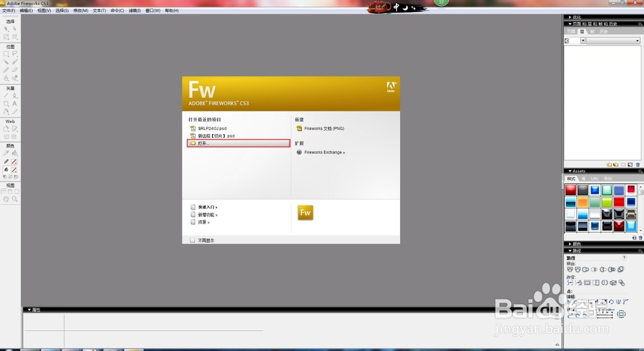Open the 文件(F) menu

click(x=8, y=11)
